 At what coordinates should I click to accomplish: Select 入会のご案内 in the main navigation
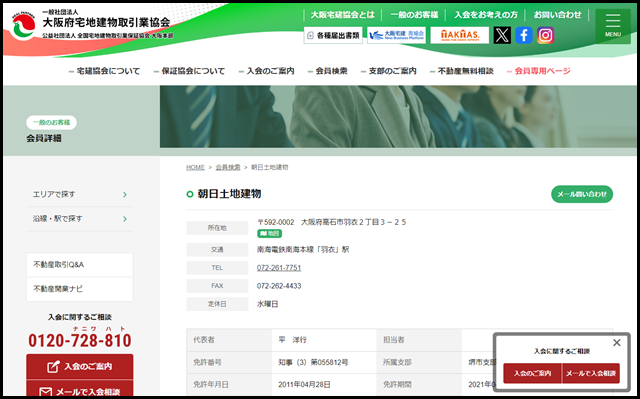pyautogui.click(x=270, y=71)
